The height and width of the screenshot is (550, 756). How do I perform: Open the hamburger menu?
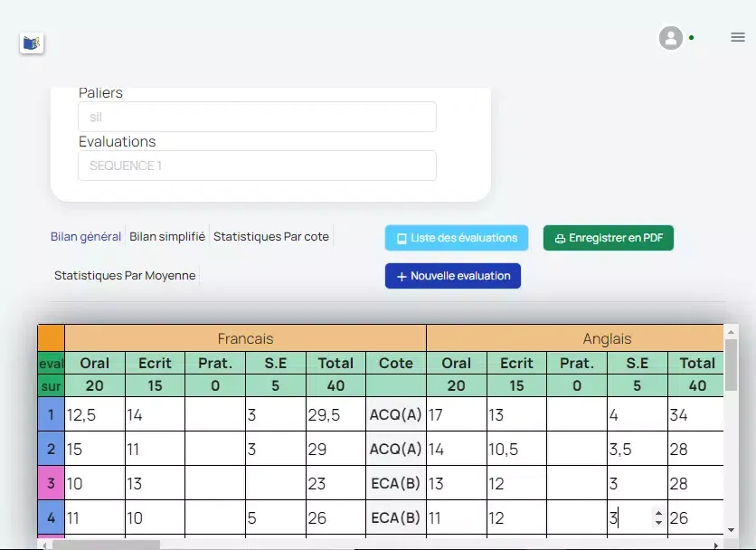tap(738, 37)
